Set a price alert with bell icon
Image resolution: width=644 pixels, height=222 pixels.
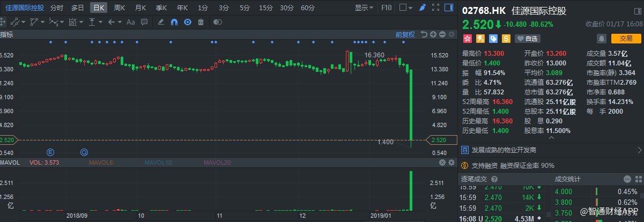pos(602,38)
